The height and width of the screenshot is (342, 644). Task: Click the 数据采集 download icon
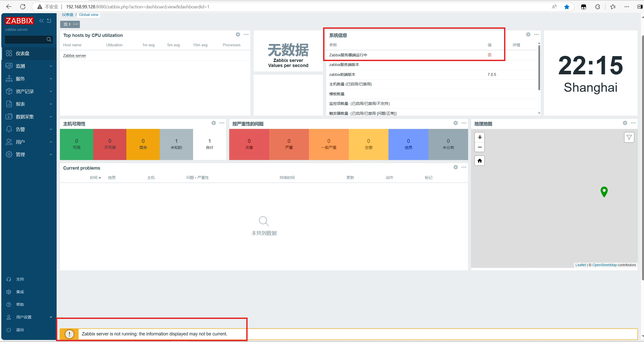(x=9, y=117)
